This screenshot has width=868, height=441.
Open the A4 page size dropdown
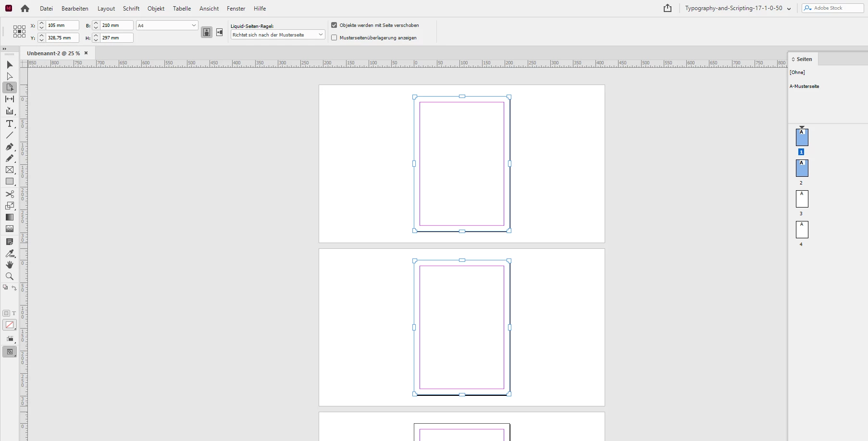click(167, 25)
